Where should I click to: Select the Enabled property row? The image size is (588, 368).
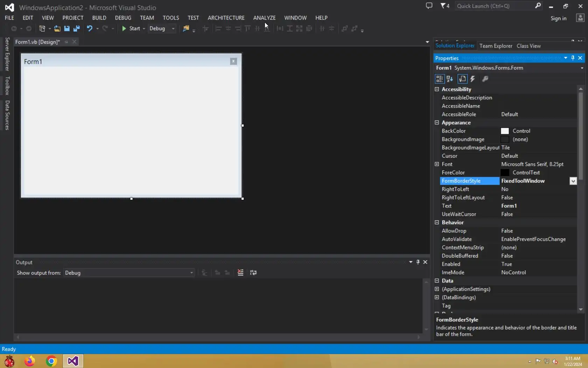(x=508, y=264)
